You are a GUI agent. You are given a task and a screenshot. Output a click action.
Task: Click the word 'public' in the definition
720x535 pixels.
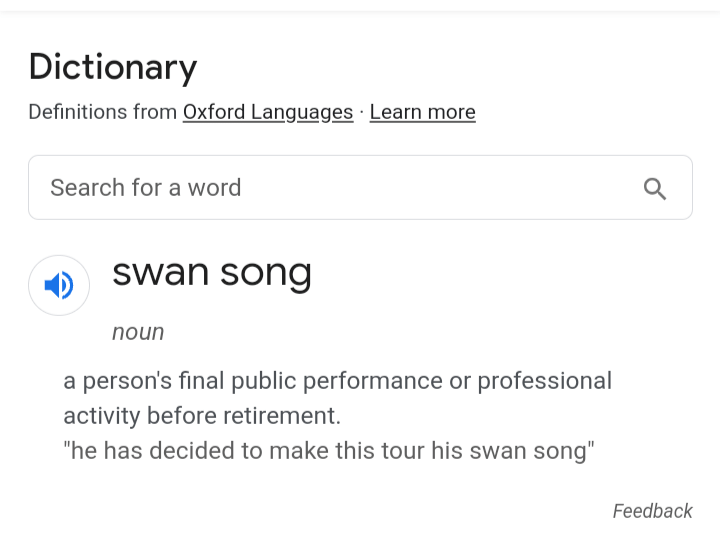264,381
